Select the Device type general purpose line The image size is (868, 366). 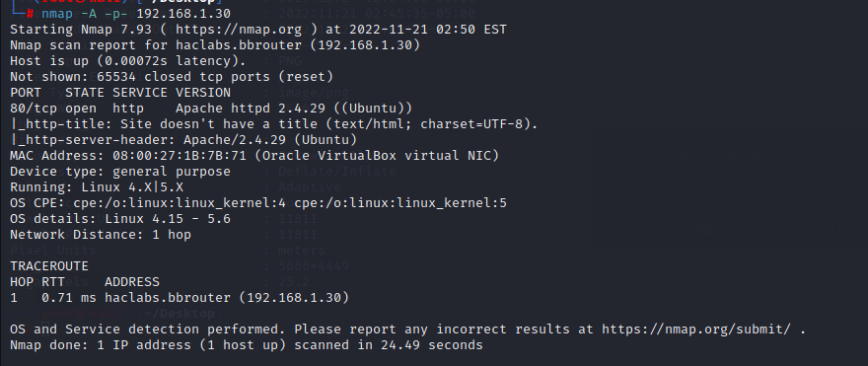(x=120, y=171)
